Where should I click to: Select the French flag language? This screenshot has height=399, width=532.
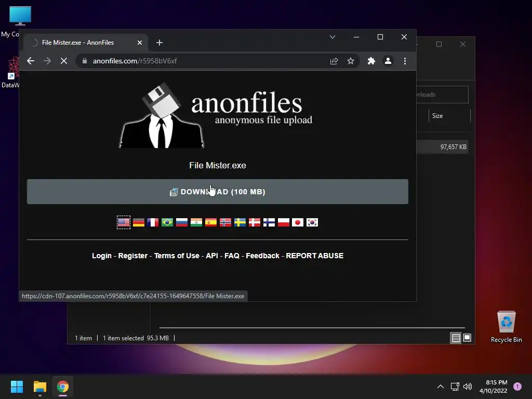(x=153, y=222)
